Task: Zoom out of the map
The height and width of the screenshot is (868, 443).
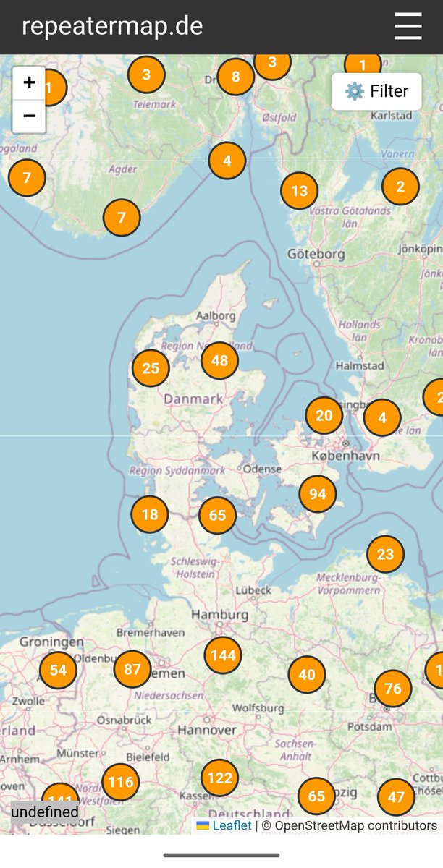Action: coord(29,116)
